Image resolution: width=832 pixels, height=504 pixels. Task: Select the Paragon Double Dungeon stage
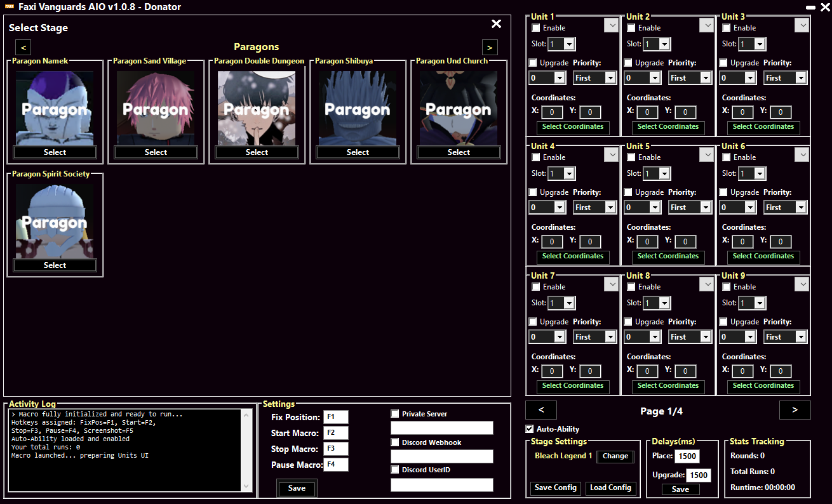point(257,152)
